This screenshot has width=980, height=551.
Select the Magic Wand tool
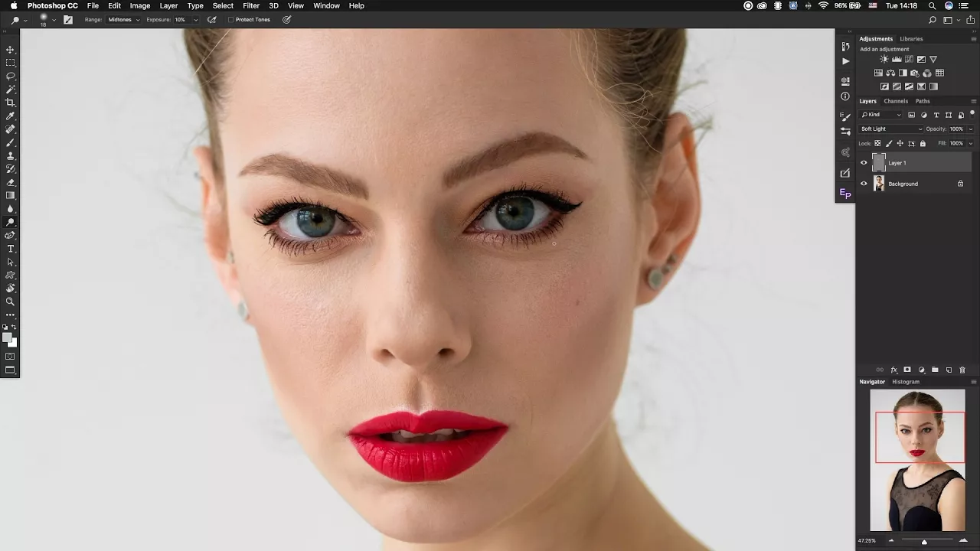pos(10,90)
